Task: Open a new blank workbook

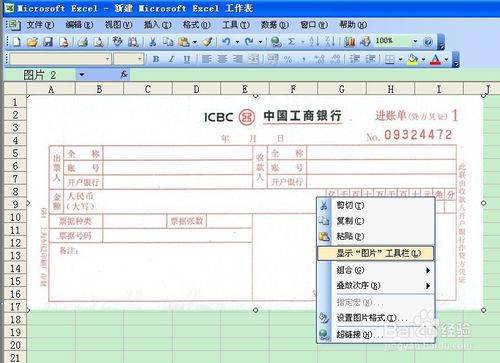Action: (x=17, y=42)
